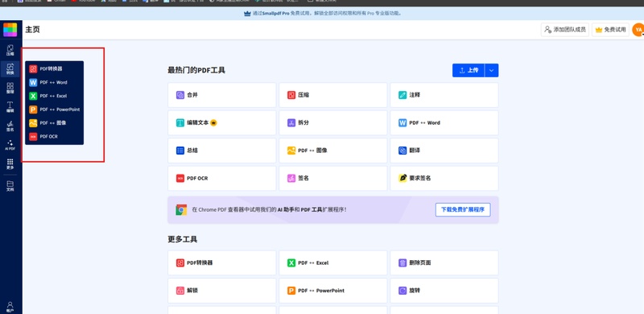Click the 主页 page title
Screen dimensions: 644x314
[32, 30]
